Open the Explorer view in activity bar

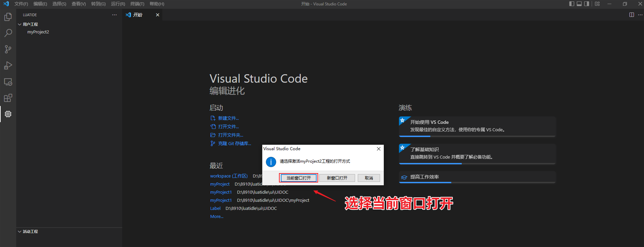[8, 17]
